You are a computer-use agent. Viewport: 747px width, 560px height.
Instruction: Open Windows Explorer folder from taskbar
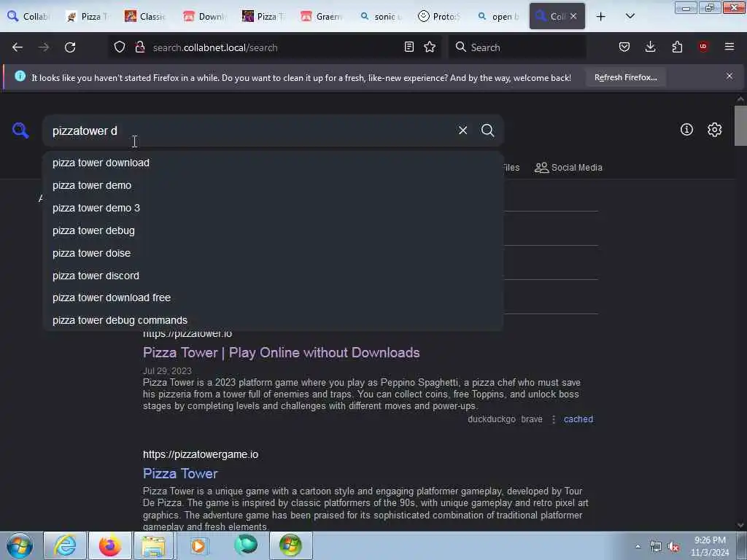click(x=153, y=545)
